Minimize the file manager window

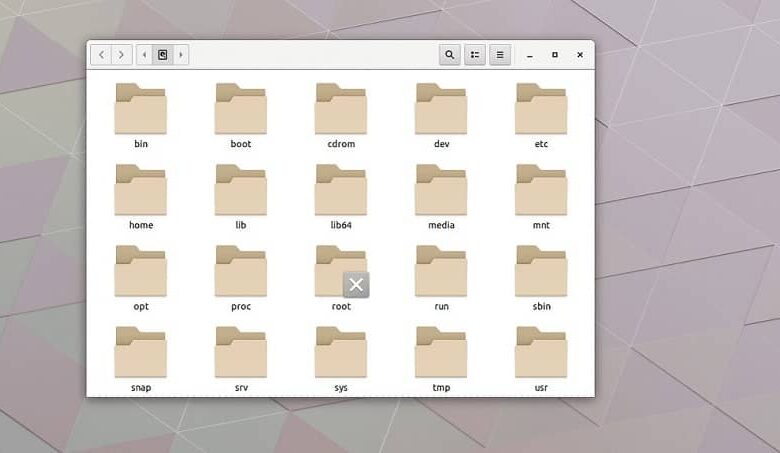(x=530, y=55)
